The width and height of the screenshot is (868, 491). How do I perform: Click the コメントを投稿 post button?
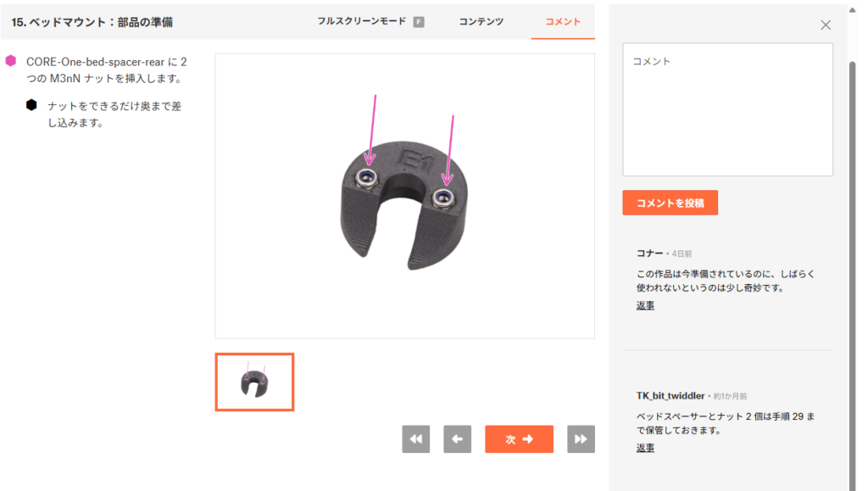670,203
